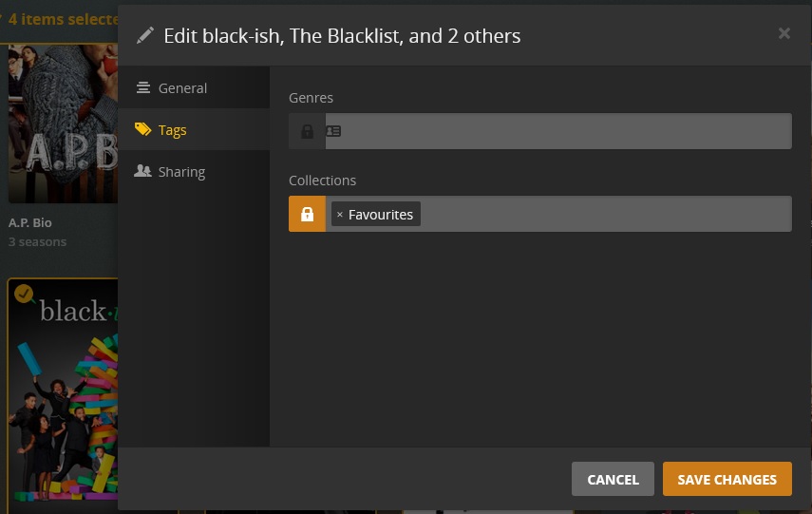The width and height of the screenshot is (812, 514).
Task: Click Save Changes
Action: (x=727, y=480)
